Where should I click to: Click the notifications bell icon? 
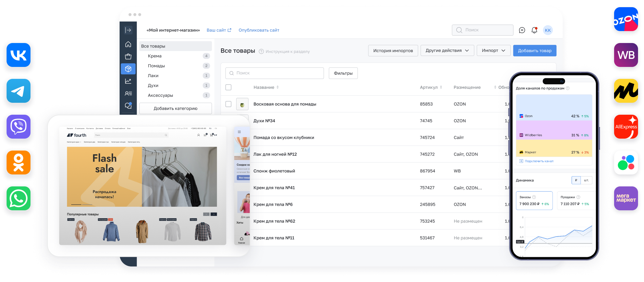coord(534,30)
